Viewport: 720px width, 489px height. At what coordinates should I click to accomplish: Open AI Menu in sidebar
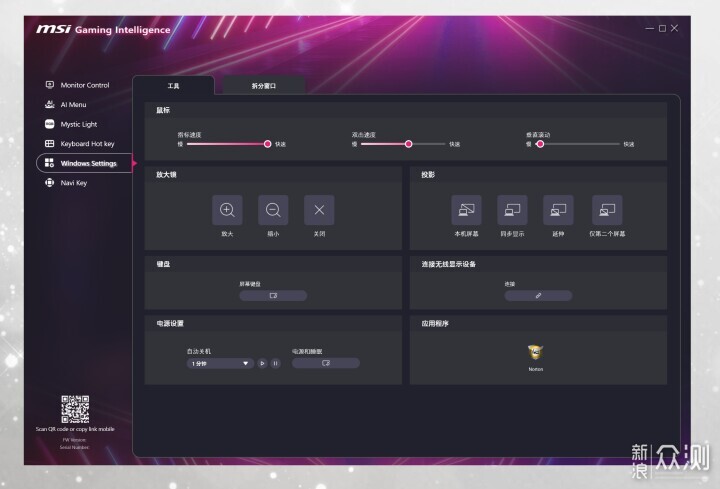66,105
